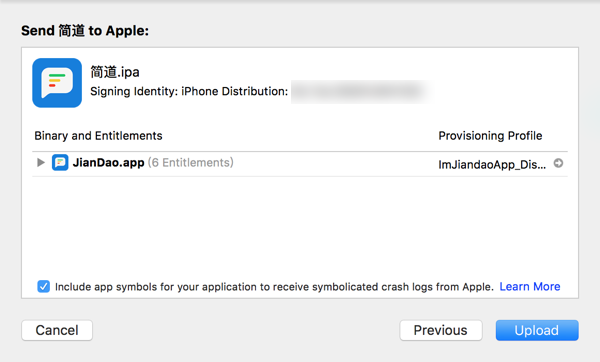Viewport: 600px width, 362px height.
Task: Click the 'Provisioning Profile' column header
Action: click(490, 136)
